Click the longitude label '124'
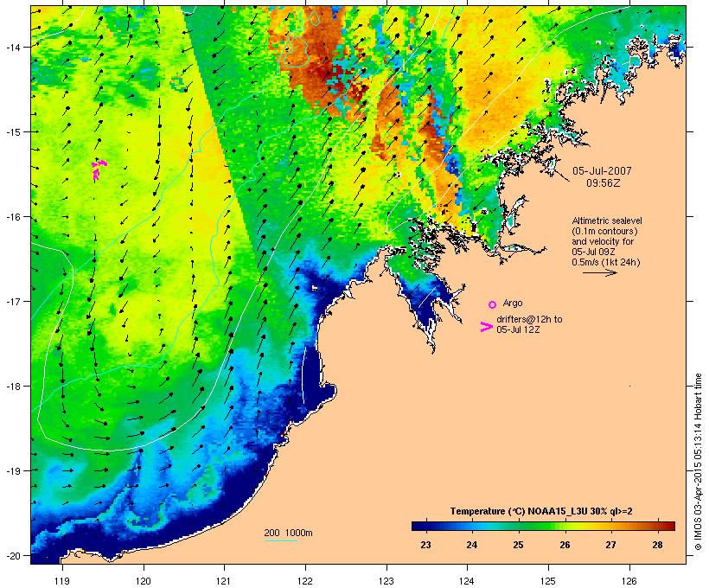The image size is (709, 588). point(467,581)
